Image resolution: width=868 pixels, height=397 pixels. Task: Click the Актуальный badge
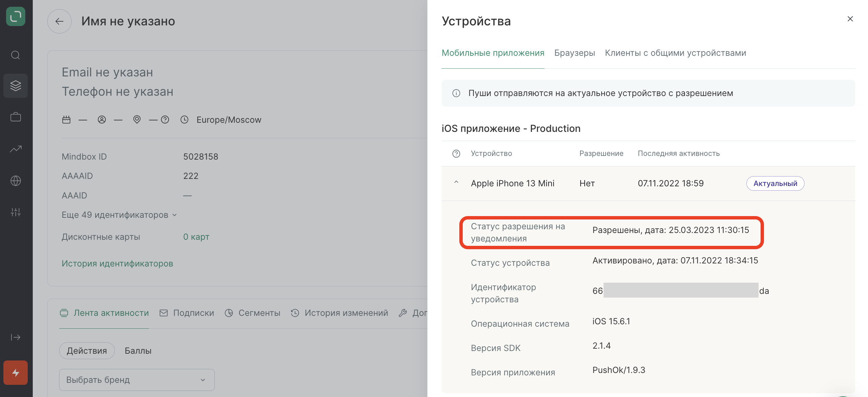(775, 184)
